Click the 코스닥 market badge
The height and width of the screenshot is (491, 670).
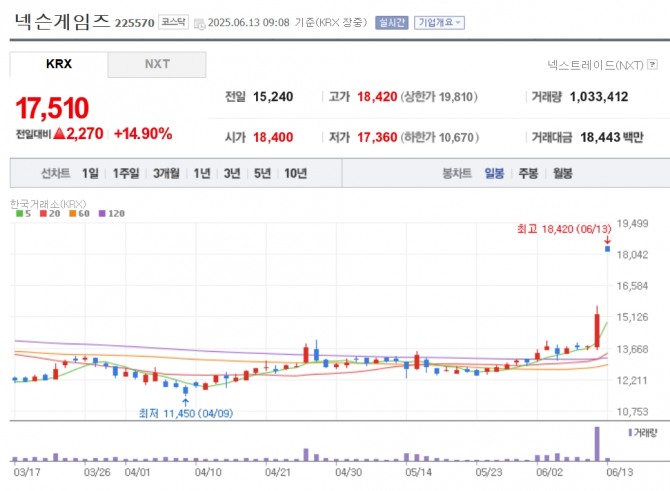[x=173, y=22]
